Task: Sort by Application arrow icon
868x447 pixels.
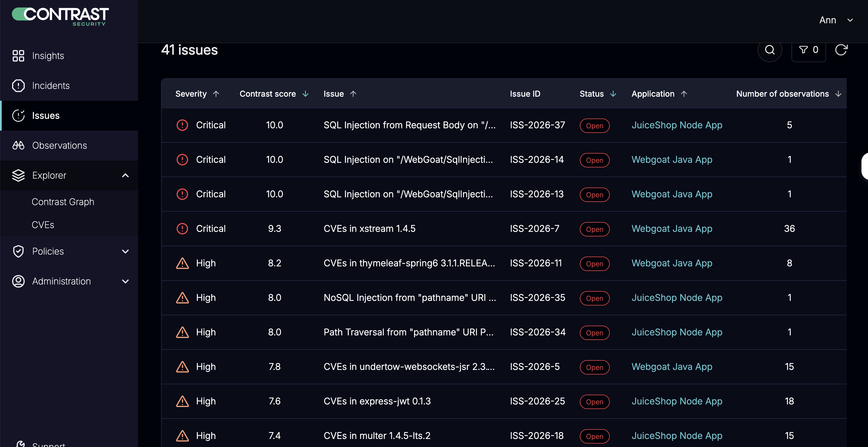Action: coord(684,94)
